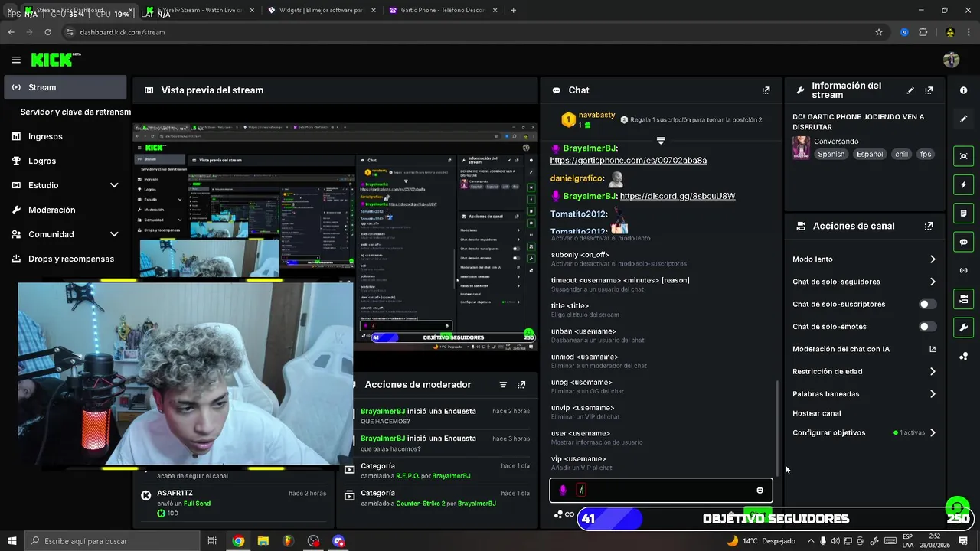The width and height of the screenshot is (980, 551).
Task: Pop out Acciones de moderador panel
Action: pos(521,385)
